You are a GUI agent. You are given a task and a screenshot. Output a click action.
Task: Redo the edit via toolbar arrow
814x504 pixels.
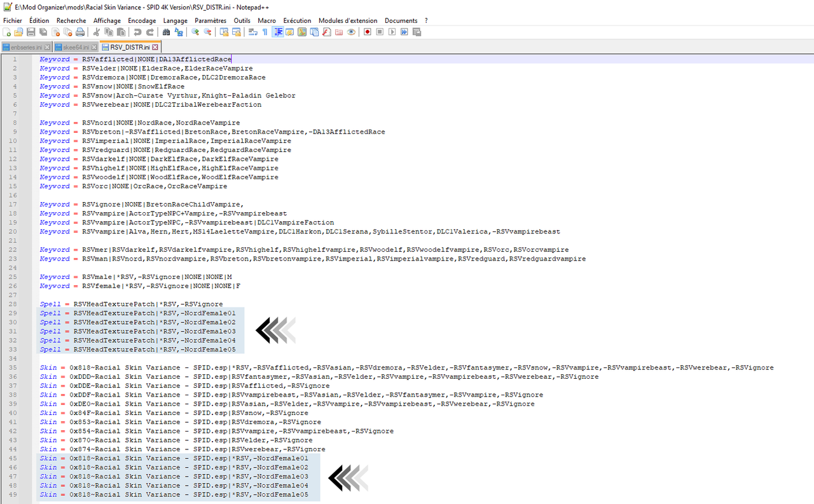point(150,32)
